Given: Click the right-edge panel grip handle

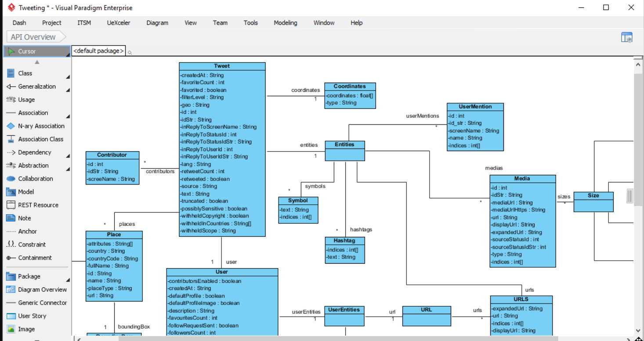Looking at the screenshot, I should coord(630,196).
